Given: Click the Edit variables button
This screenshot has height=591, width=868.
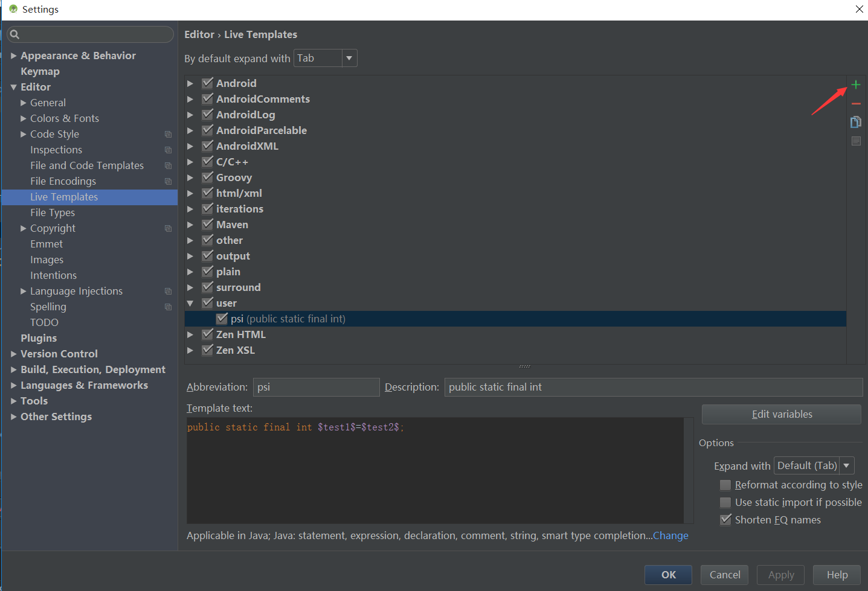Looking at the screenshot, I should point(781,414).
